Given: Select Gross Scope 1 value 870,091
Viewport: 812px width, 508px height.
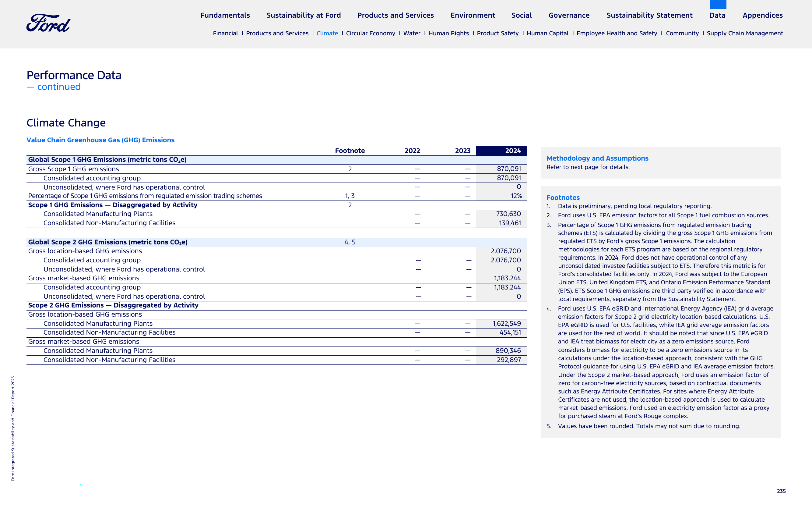Looking at the screenshot, I should (509, 169).
